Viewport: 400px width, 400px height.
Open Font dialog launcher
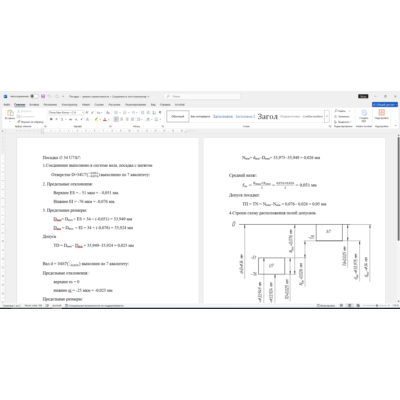click(x=110, y=126)
